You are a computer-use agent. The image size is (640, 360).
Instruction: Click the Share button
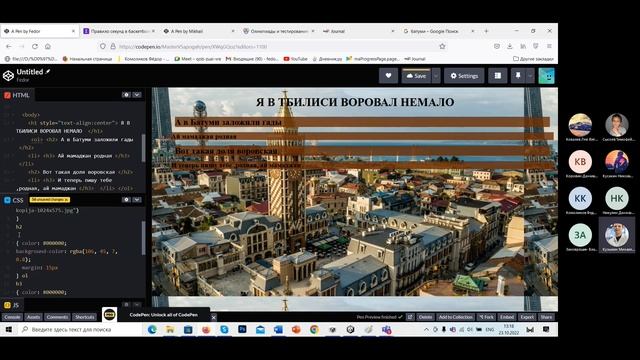coord(546,317)
